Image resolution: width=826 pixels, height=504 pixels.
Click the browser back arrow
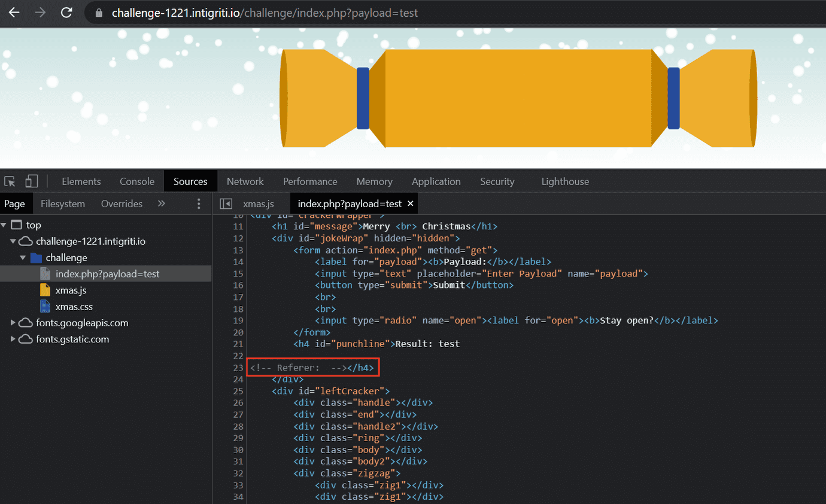pos(14,13)
